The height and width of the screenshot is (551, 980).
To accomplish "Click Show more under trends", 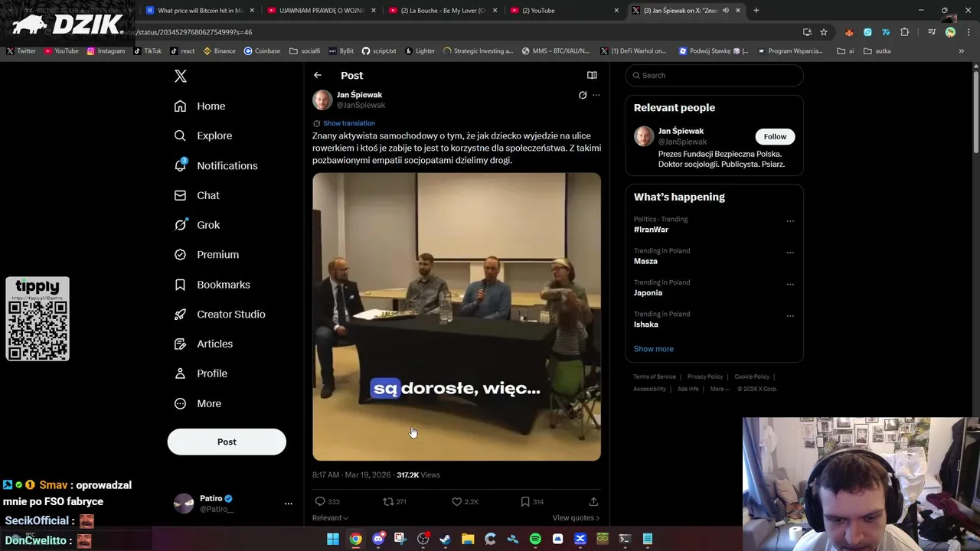I will coord(654,349).
